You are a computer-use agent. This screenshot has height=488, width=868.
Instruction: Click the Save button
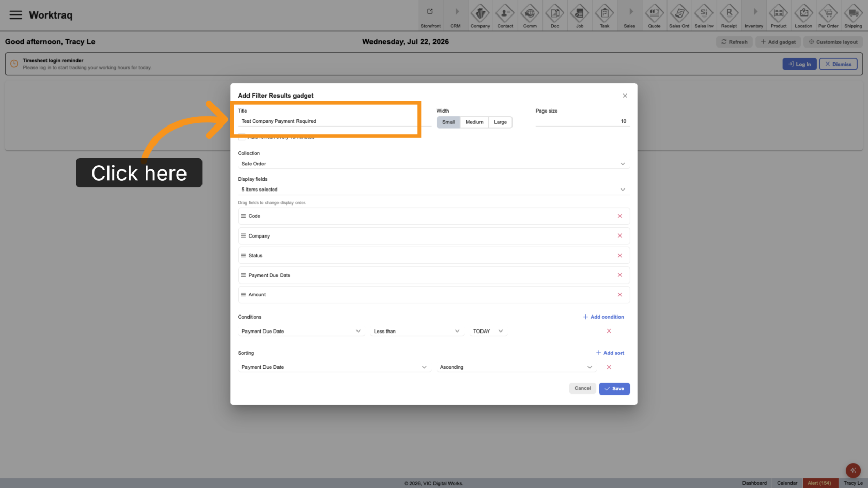(614, 389)
